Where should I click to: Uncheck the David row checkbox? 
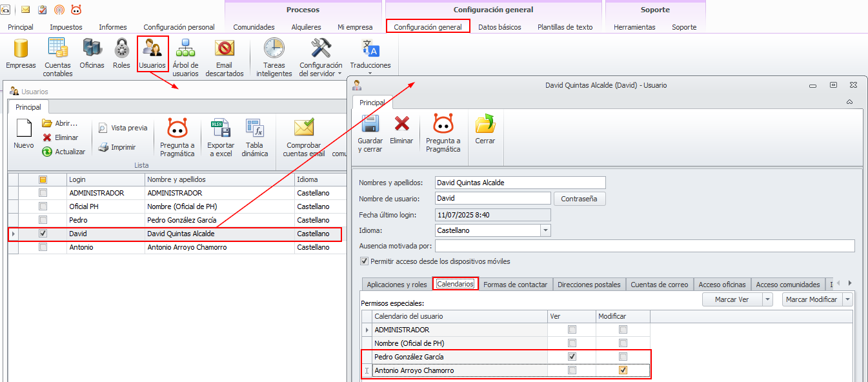[43, 234]
